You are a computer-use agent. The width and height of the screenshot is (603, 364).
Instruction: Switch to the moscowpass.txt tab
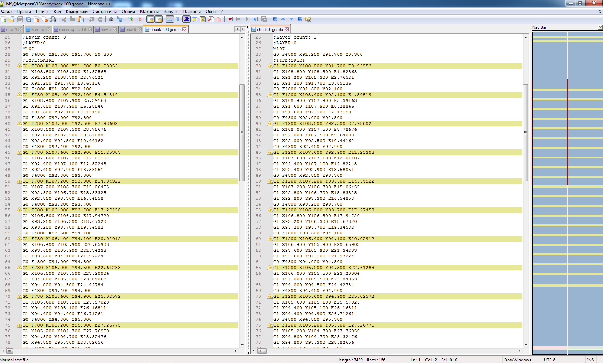tap(72, 30)
